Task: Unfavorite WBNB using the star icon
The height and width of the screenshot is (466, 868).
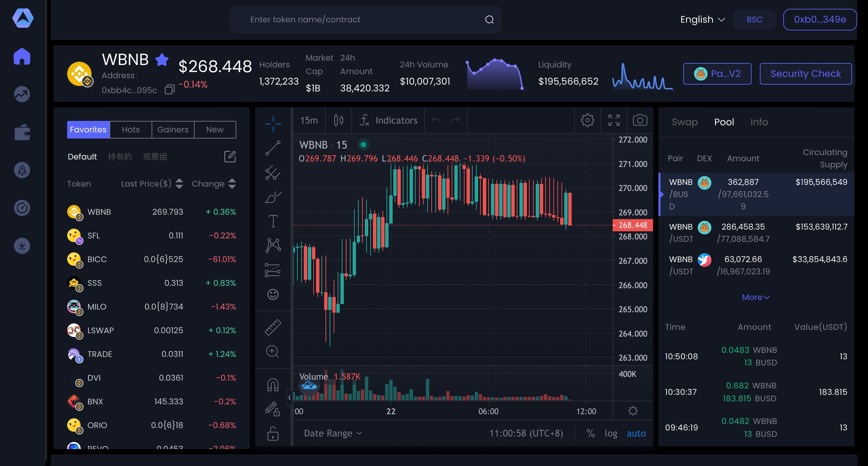Action: pos(162,59)
